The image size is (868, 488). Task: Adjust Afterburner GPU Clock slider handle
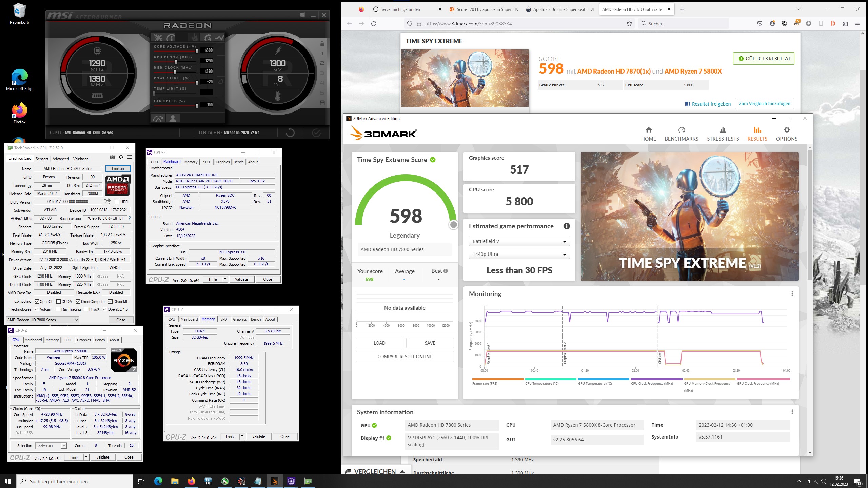176,62
